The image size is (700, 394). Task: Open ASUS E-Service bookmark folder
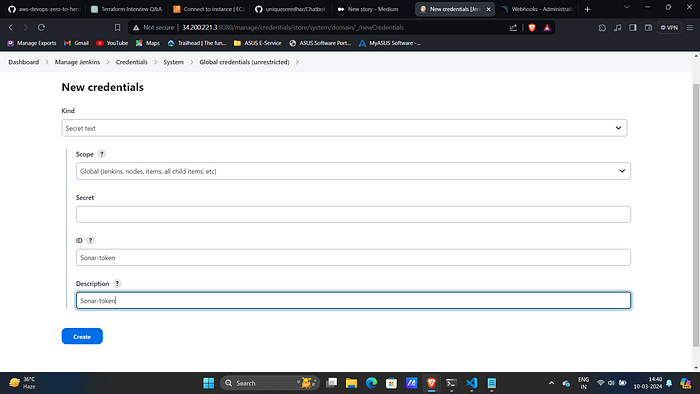(x=258, y=43)
